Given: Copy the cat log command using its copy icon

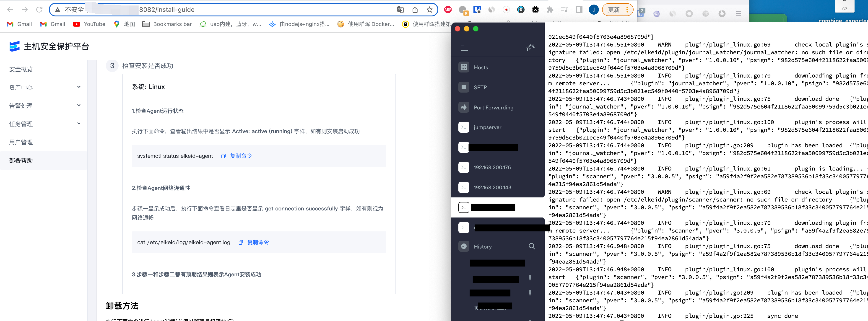Looking at the screenshot, I should (x=241, y=242).
